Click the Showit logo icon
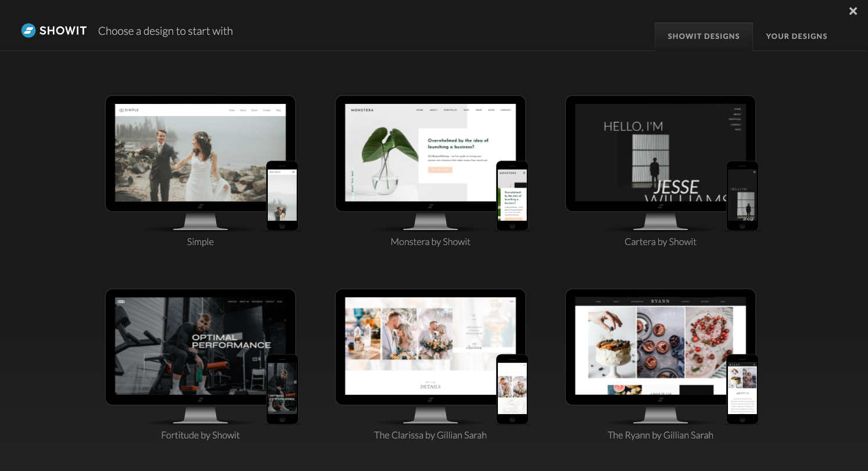The image size is (868, 471). coord(28,30)
